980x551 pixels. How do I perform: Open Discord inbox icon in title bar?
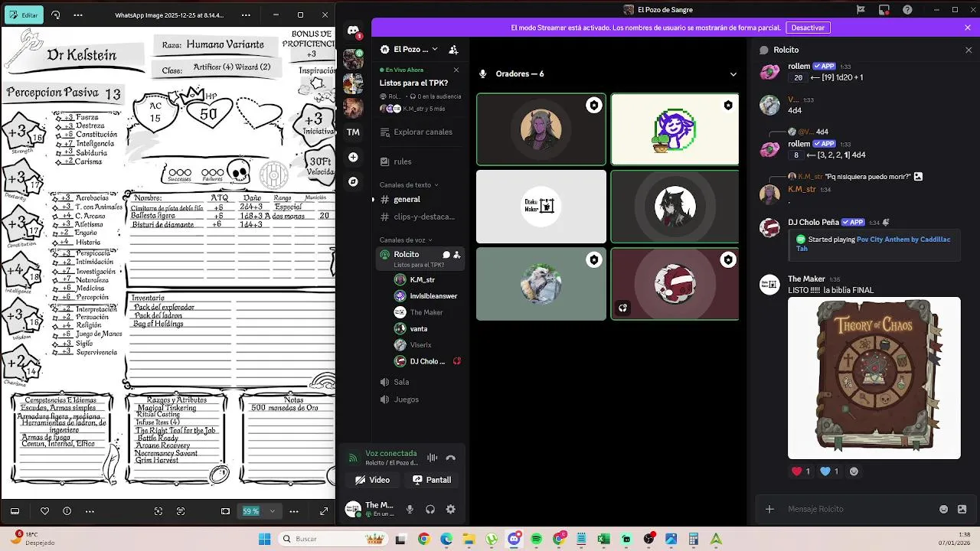tap(884, 10)
